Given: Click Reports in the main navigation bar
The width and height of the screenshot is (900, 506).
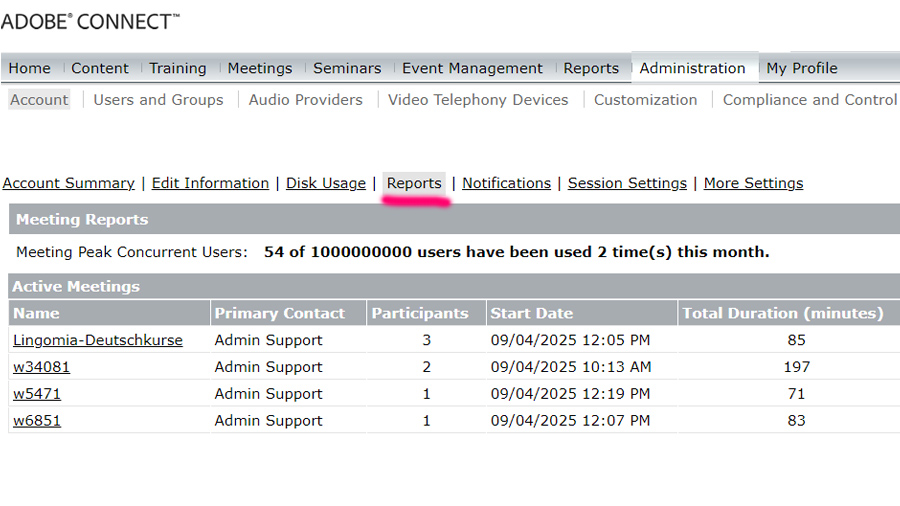Looking at the screenshot, I should (591, 68).
